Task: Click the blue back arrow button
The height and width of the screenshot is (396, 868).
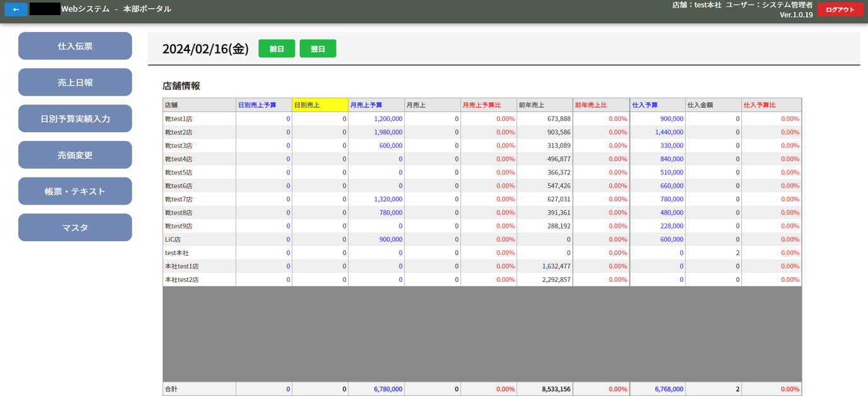Action: pos(16,9)
